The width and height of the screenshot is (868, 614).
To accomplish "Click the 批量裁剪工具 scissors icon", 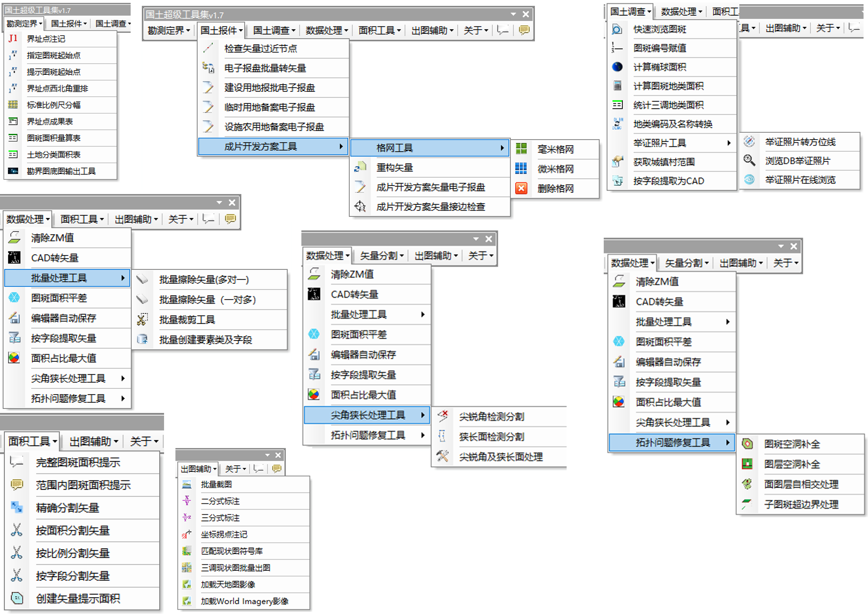I will [142, 320].
